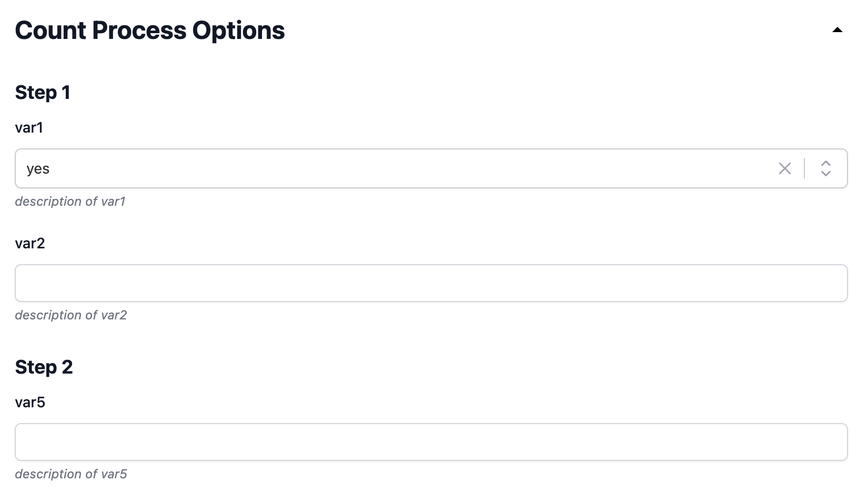
Task: Click the "description of var5" help text
Action: click(x=70, y=474)
